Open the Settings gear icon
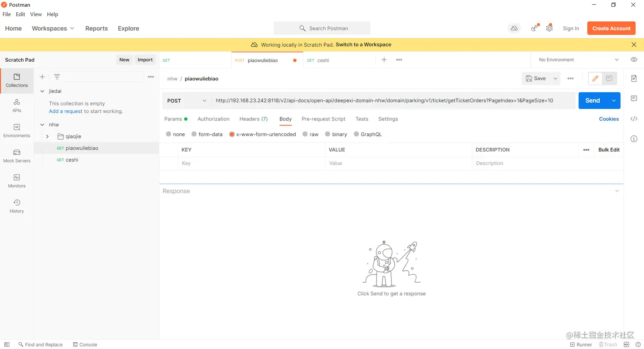Screen dimensions: 644x349 [x=549, y=29]
